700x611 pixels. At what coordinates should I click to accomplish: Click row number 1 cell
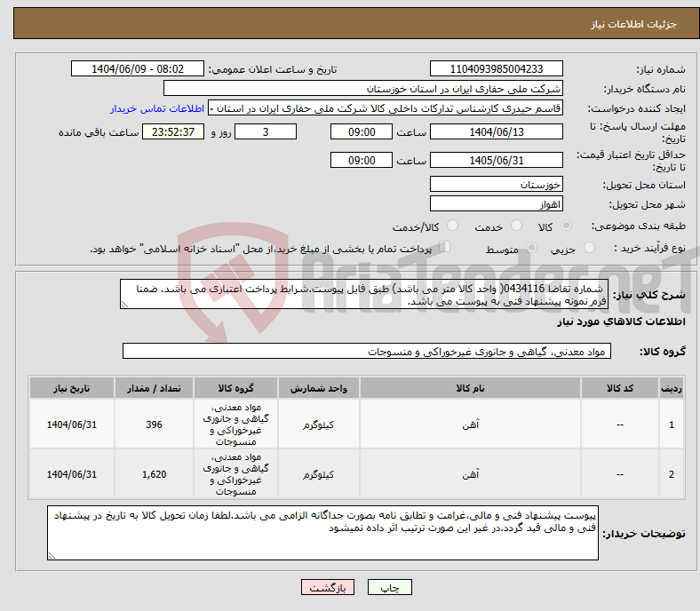[672, 425]
